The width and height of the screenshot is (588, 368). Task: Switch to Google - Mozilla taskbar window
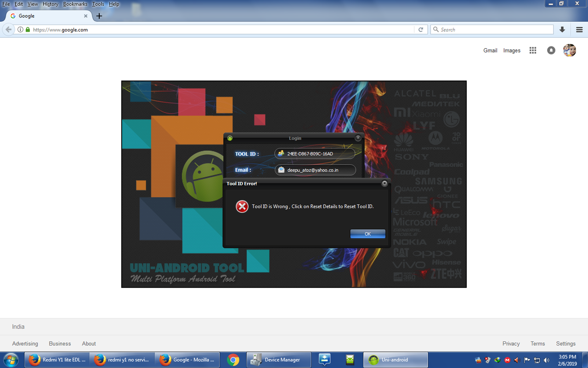[187, 360]
